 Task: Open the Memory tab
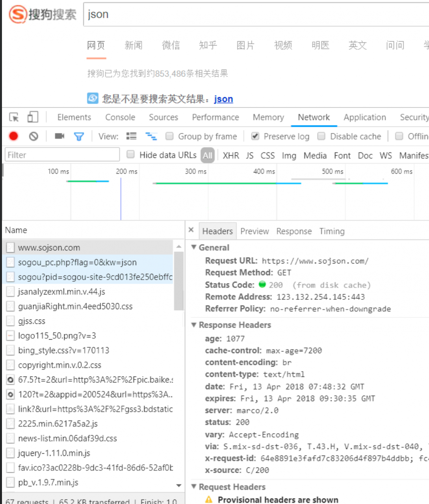(x=268, y=117)
